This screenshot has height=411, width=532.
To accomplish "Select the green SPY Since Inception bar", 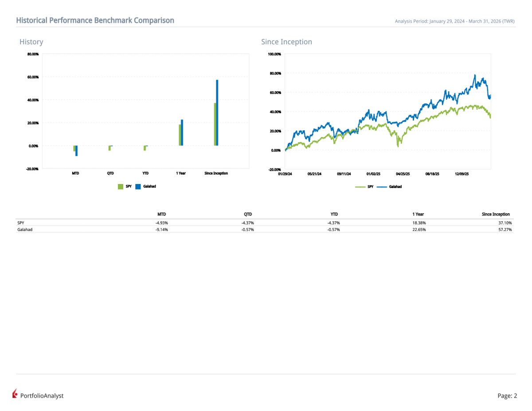I will pos(215,124).
